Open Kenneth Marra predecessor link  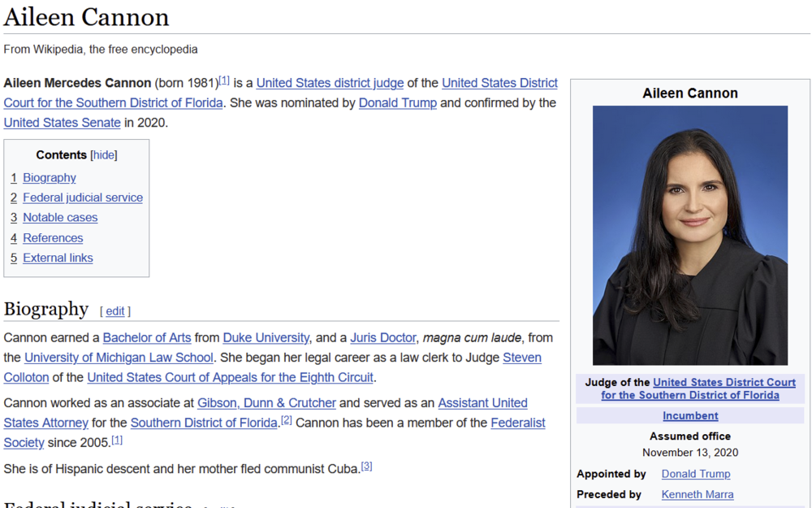click(697, 494)
